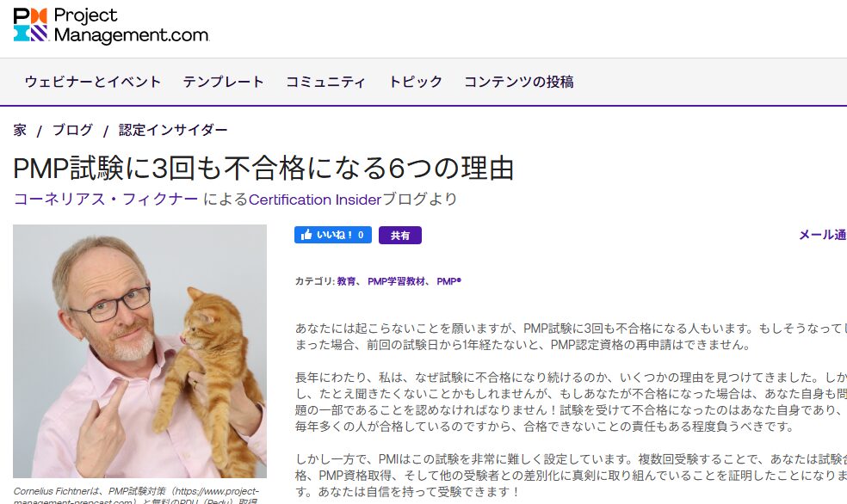This screenshot has width=847, height=504.
Task: Click the 家 breadcrumb link
Action: point(20,130)
